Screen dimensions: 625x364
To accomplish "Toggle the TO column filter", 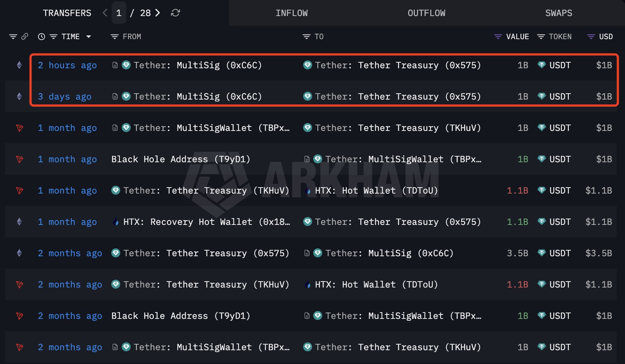I will 306,37.
